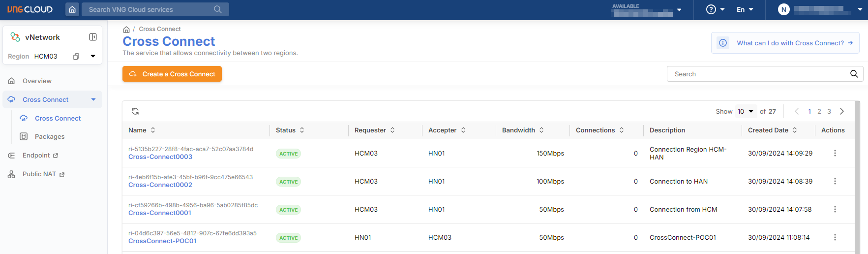Open actions menu for Cross-Connect0003
868x254 pixels.
tap(835, 154)
